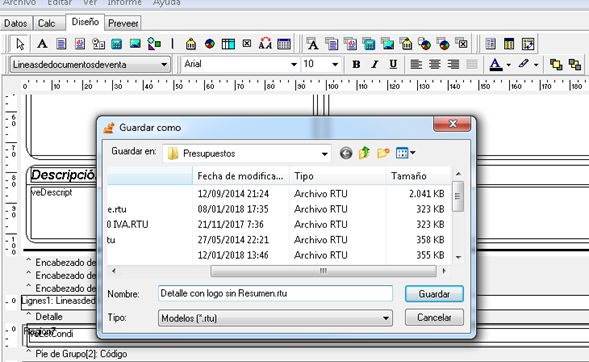Viewport: 589px width, 362px height.
Task: Click the Nombre file name field
Action: tap(275, 293)
